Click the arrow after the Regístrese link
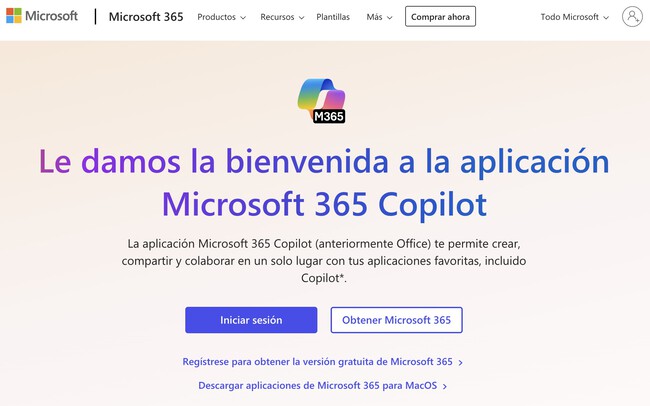This screenshot has height=406, width=650. 460,362
